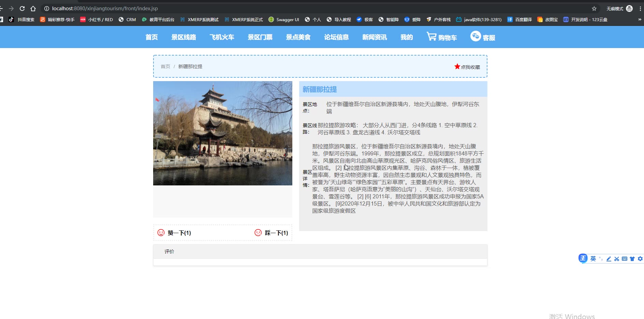Viewport: 644px width, 319px height.
Task: Expand the hidden bookmarks chevron
Action: 640,19
